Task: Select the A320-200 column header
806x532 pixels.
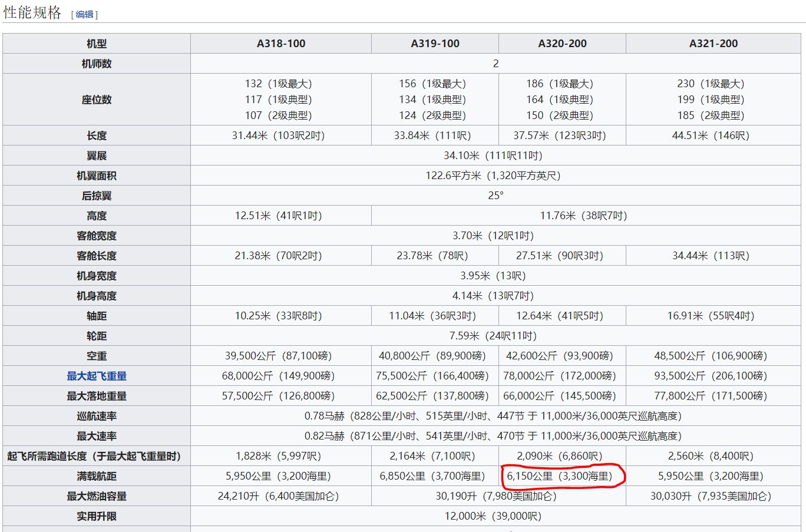Action: (562, 44)
